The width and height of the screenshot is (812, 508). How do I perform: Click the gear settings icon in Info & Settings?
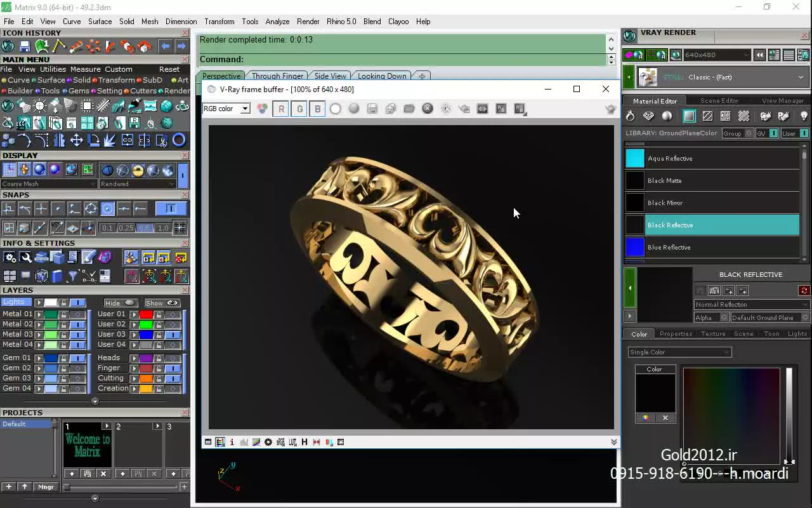[x=10, y=257]
